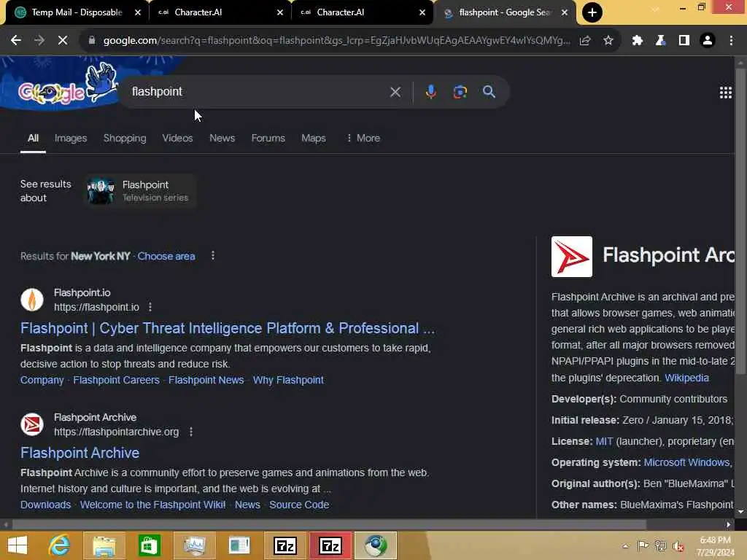Open Flashpoint Cyber Threat Intelligence result
Viewport: 747px width, 560px height.
click(x=228, y=328)
